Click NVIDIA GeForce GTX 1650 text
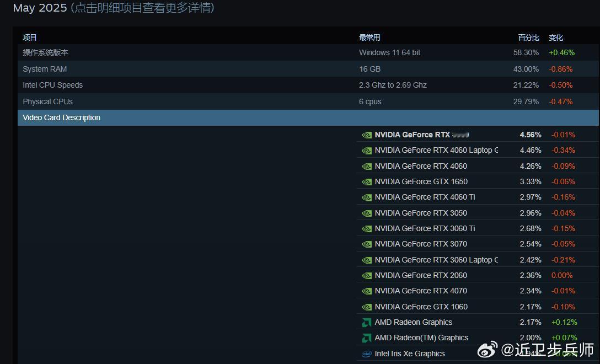The image size is (600, 364). click(421, 181)
